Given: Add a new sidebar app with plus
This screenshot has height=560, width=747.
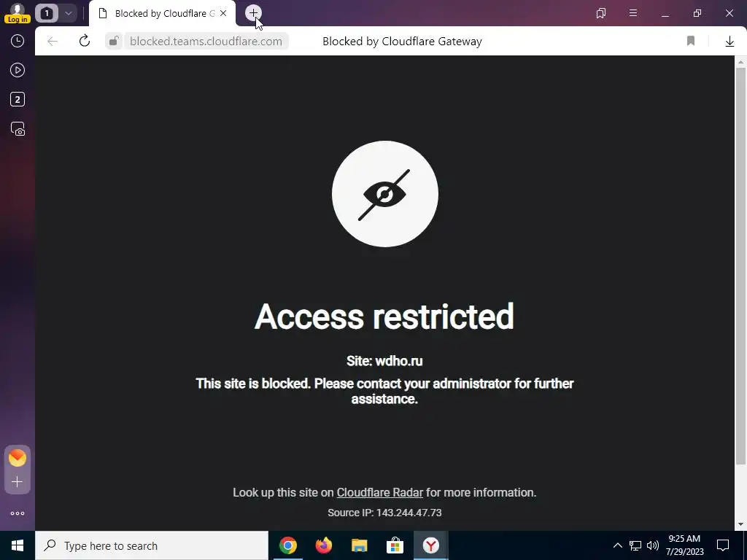Looking at the screenshot, I should [18, 482].
